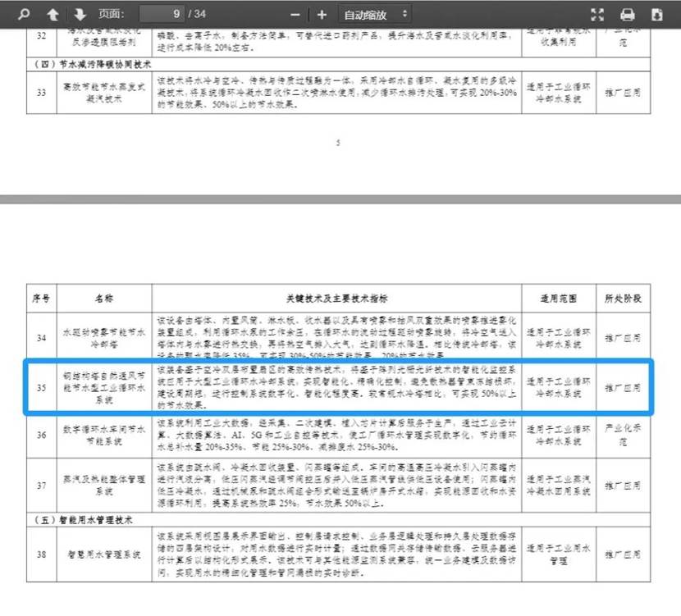
Task: Click the '推广应用' stage cell in row 37
Action: (x=624, y=486)
